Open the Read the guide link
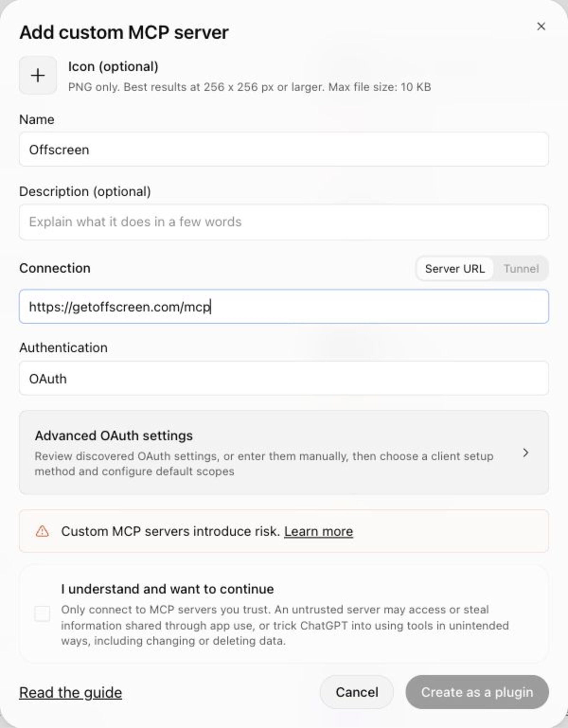Image resolution: width=568 pixels, height=728 pixels. [71, 692]
